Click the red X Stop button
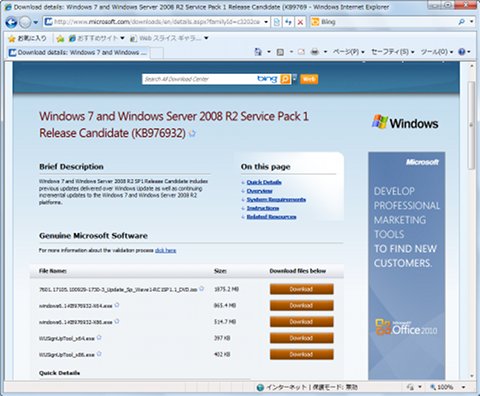The image size is (480, 396). point(300,22)
